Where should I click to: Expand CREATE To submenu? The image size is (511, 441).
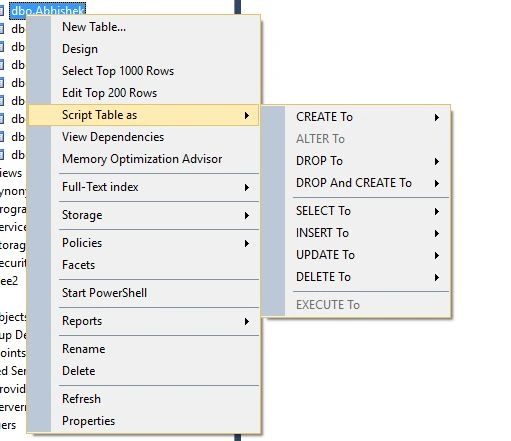(x=356, y=117)
